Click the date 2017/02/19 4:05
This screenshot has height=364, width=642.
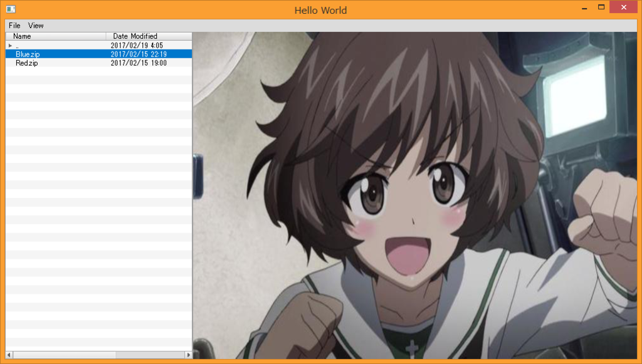click(137, 45)
